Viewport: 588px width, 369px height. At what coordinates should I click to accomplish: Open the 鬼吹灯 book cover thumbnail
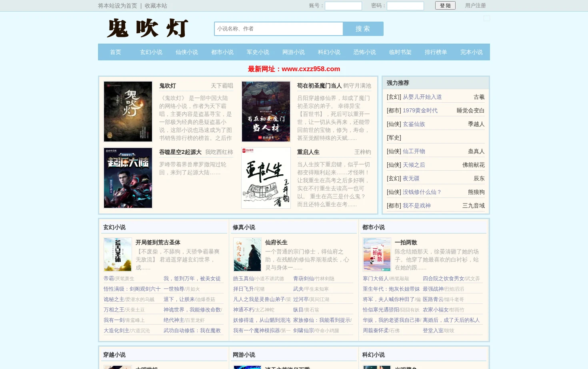tap(128, 112)
